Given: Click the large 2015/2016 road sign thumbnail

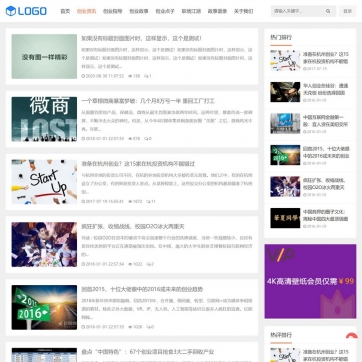Looking at the screenshot, I should pyautogui.click(x=44, y=307).
